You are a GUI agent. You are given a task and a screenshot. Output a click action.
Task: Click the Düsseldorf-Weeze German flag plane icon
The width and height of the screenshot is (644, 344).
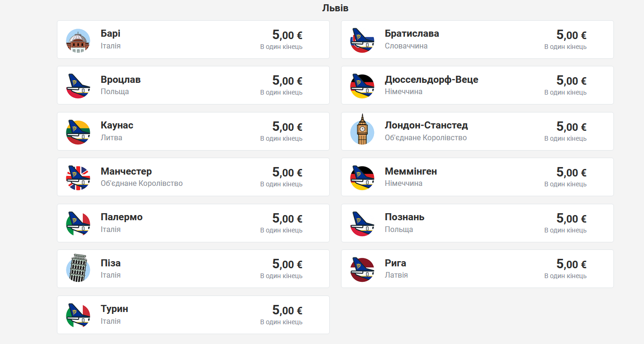tap(362, 86)
